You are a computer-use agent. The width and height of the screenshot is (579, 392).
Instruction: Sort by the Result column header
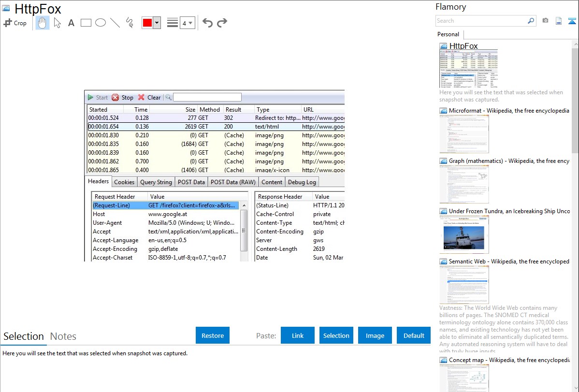click(x=239, y=110)
